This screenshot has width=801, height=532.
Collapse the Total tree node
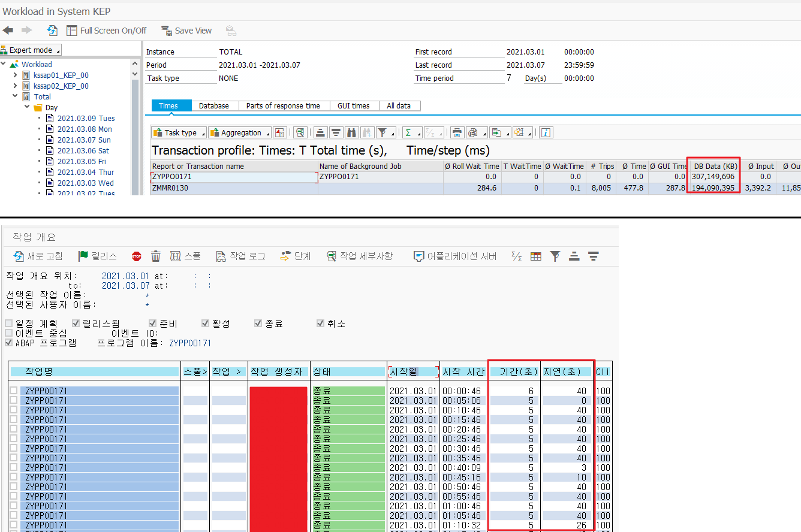coord(16,96)
